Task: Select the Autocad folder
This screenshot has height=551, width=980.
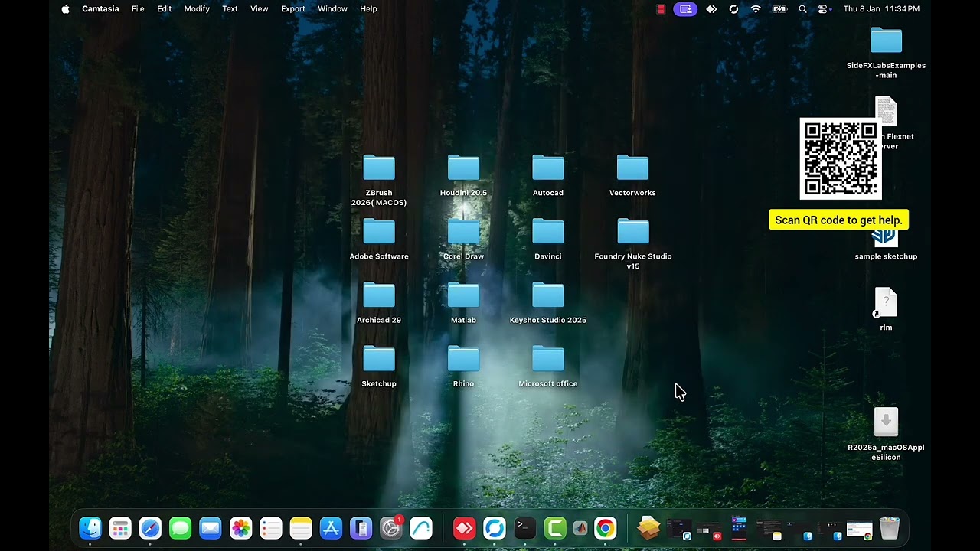Action: point(548,168)
